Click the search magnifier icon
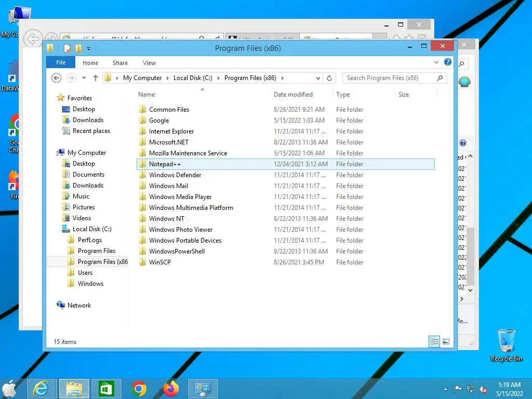The width and height of the screenshot is (532, 399). (x=440, y=78)
